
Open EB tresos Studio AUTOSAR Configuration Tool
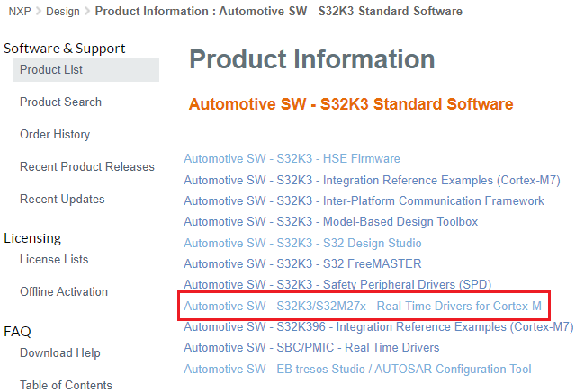tap(357, 370)
